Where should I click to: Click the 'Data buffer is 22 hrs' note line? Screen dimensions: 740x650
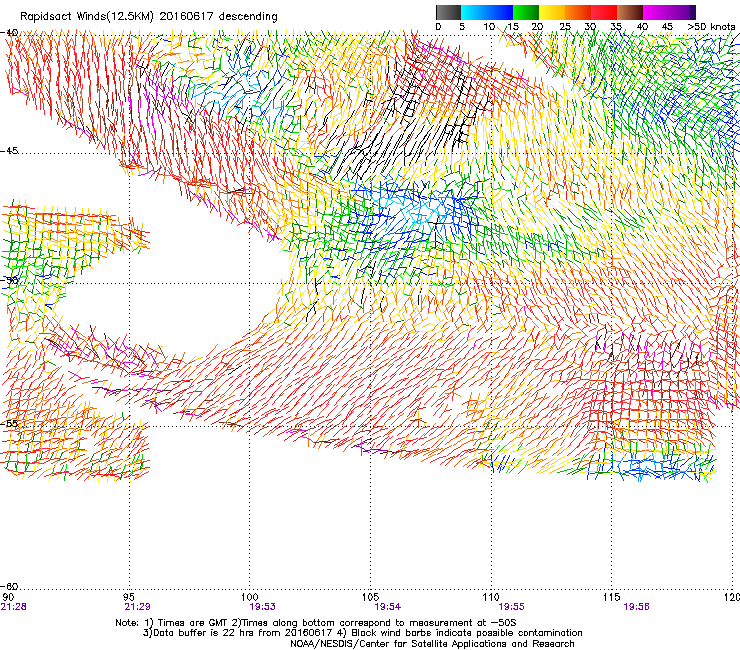362,633
